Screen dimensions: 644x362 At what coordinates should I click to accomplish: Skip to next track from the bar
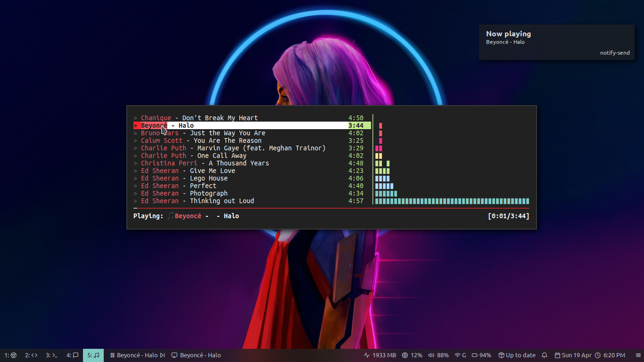point(163,355)
